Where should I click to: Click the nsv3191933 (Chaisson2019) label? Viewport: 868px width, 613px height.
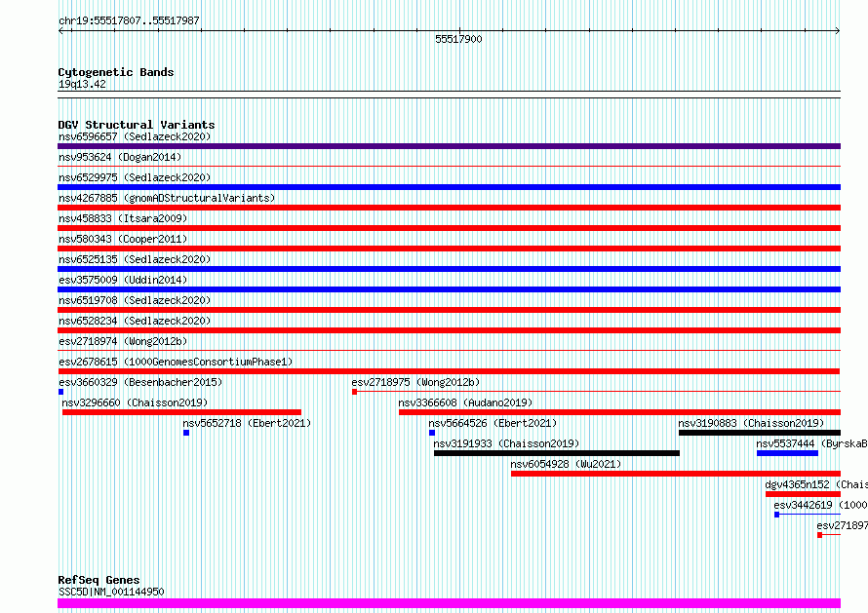click(506, 443)
